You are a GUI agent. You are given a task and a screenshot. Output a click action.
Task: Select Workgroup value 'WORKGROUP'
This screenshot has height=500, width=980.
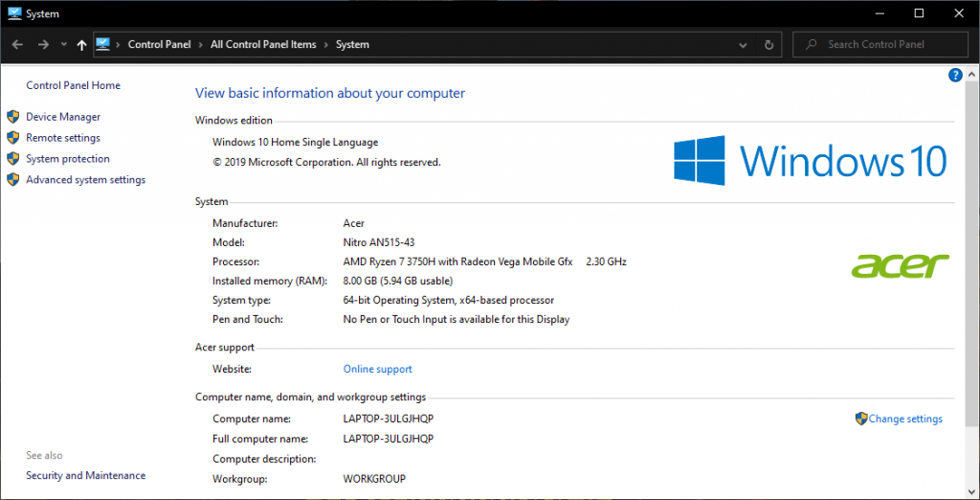[x=374, y=479]
